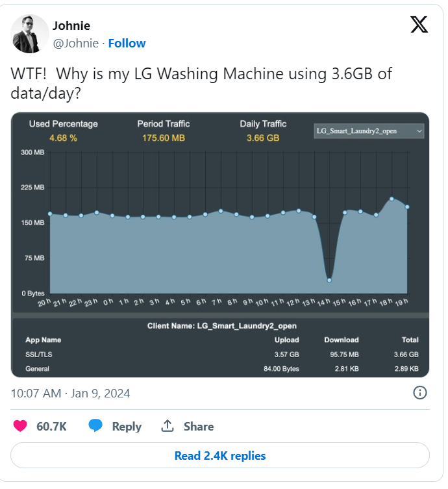
Task: Follow the @Johnie account
Action: 127,43
